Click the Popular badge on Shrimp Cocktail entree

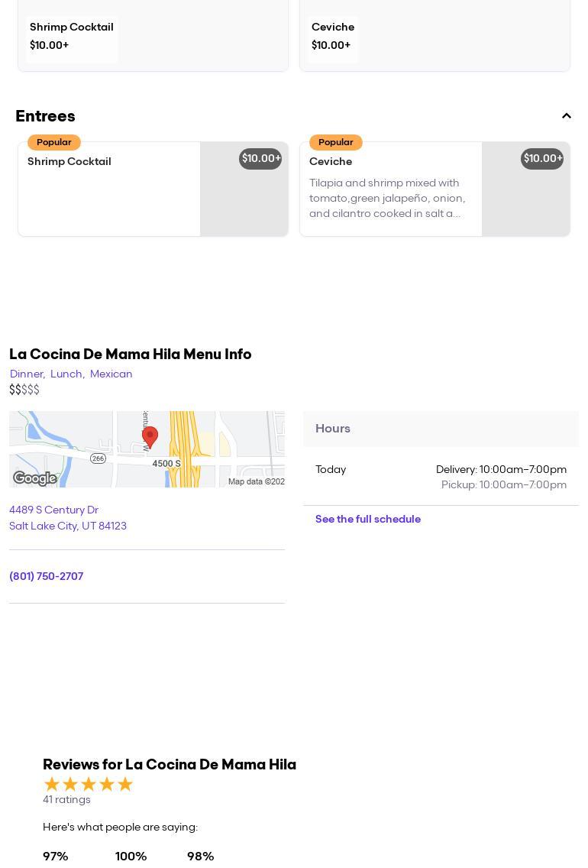tap(53, 143)
